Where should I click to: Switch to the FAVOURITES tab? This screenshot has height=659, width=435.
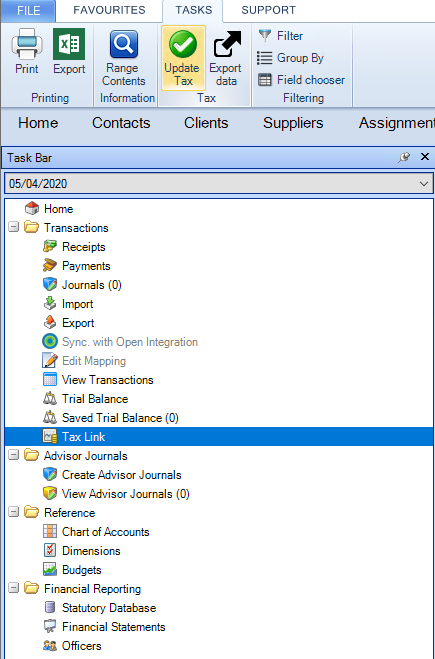[109, 11]
